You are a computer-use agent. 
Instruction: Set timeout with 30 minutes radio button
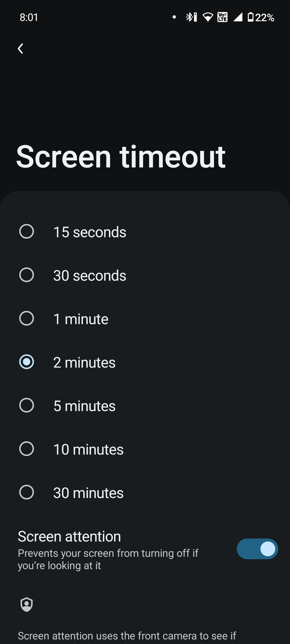[27, 492]
